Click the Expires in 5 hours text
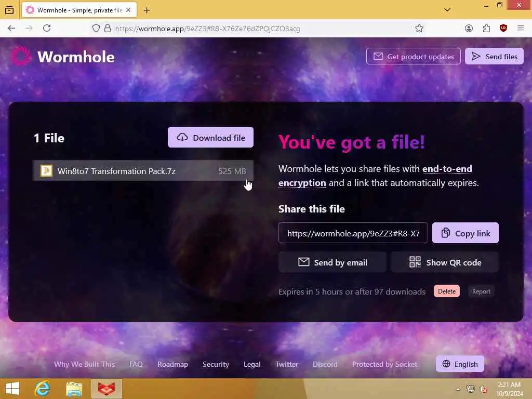 [352, 291]
